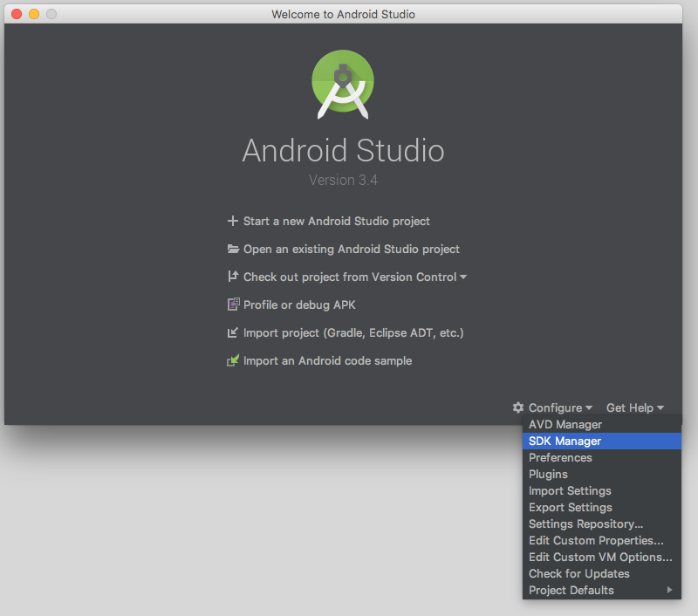The width and height of the screenshot is (698, 616).
Task: Click the version control checkout icon
Action: (233, 277)
